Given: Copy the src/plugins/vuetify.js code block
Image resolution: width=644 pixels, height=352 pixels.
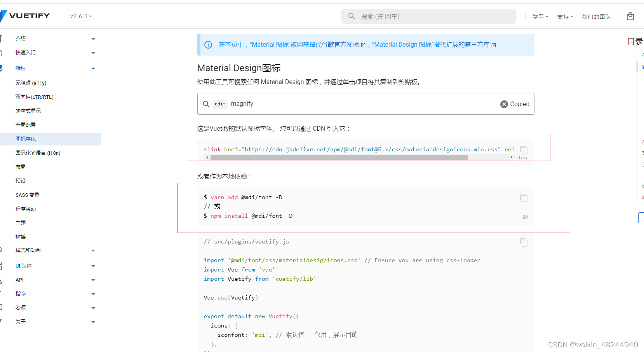Looking at the screenshot, I should (524, 242).
